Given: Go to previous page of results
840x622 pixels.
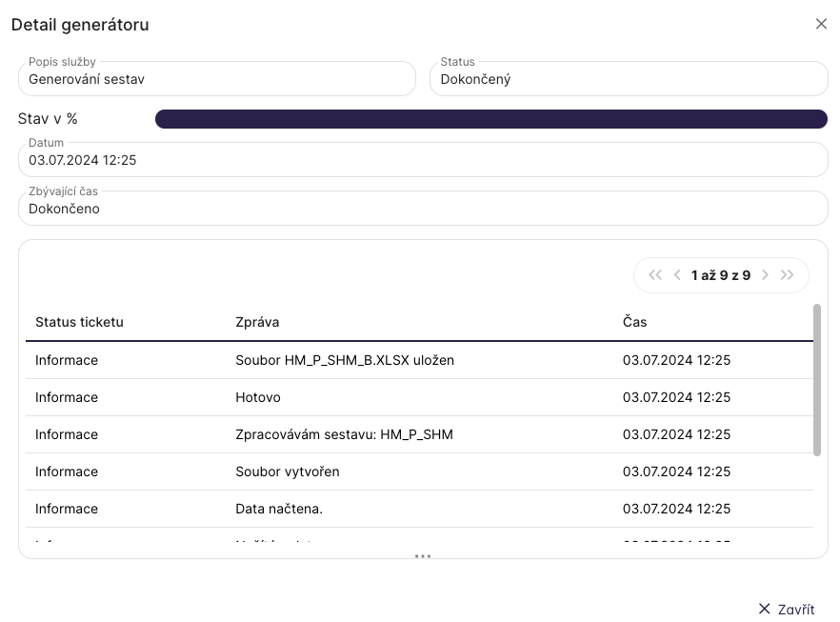Looking at the screenshot, I should [677, 275].
